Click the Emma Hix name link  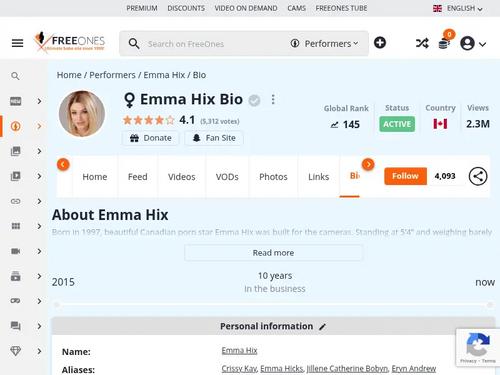(239, 351)
